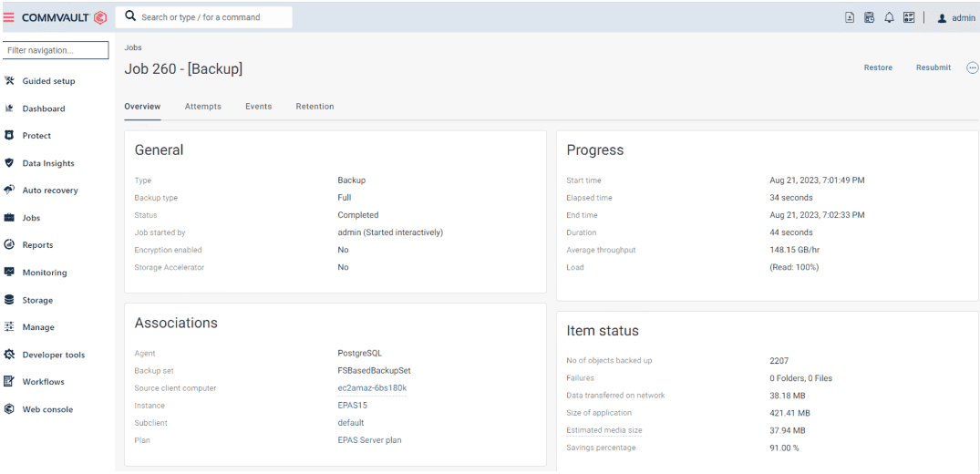Select the Overview tab
Viewport: 980px width, 474px height.
pyautogui.click(x=142, y=107)
